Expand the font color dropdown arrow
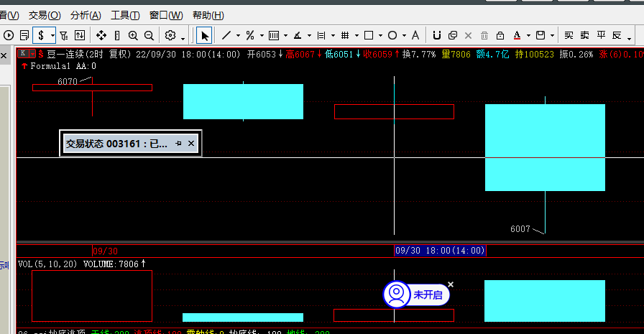644x334 pixels. point(528,36)
